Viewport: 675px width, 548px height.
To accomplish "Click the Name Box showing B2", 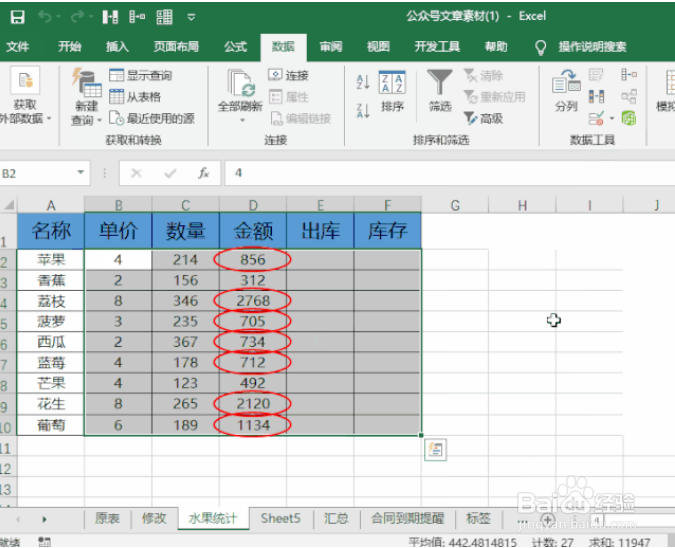I will click(x=38, y=173).
